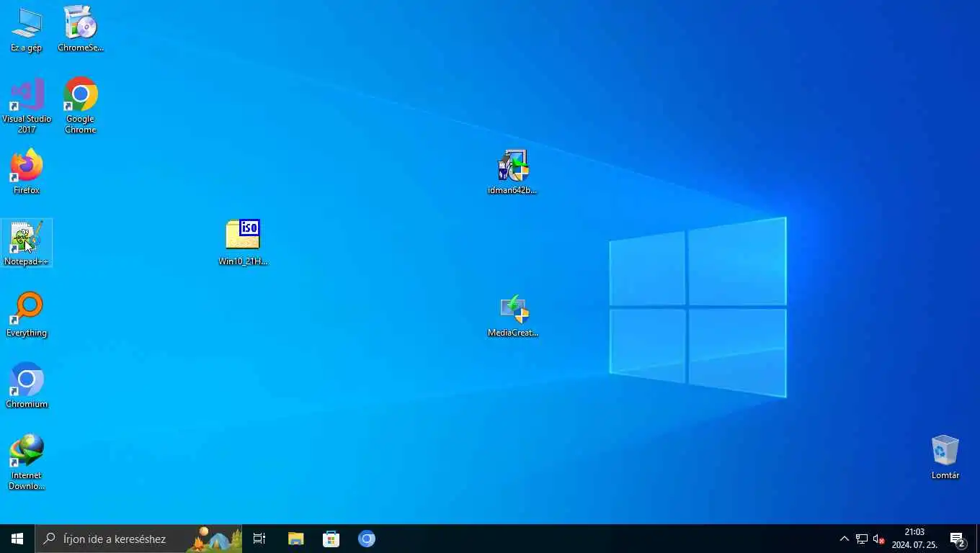Screen dimensions: 980x553
Task: Select the Lomtár recycle bin
Action: [x=945, y=457]
